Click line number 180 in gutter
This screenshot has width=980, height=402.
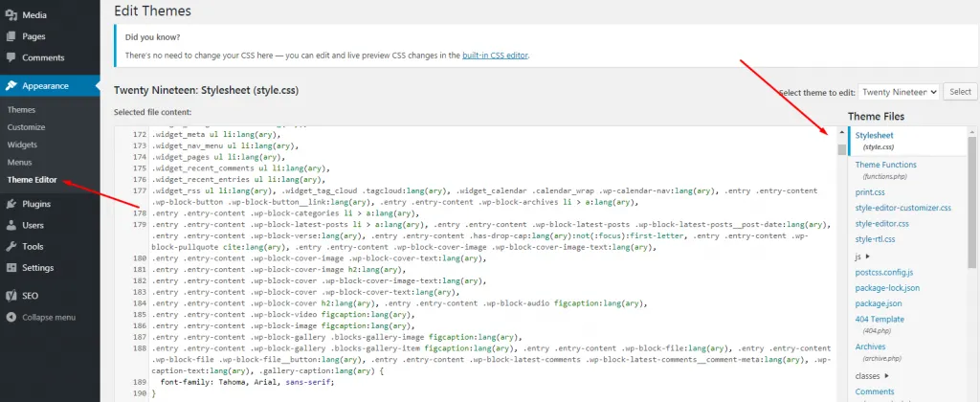pos(140,258)
